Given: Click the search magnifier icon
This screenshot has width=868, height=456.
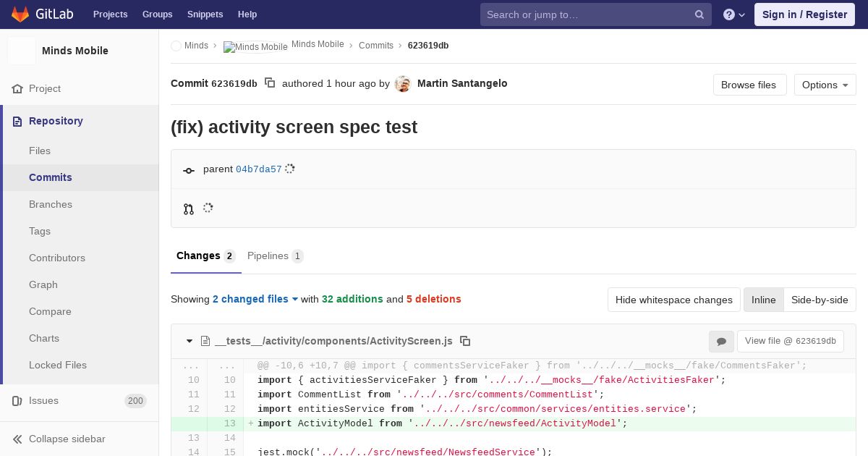Looking at the screenshot, I should (699, 14).
